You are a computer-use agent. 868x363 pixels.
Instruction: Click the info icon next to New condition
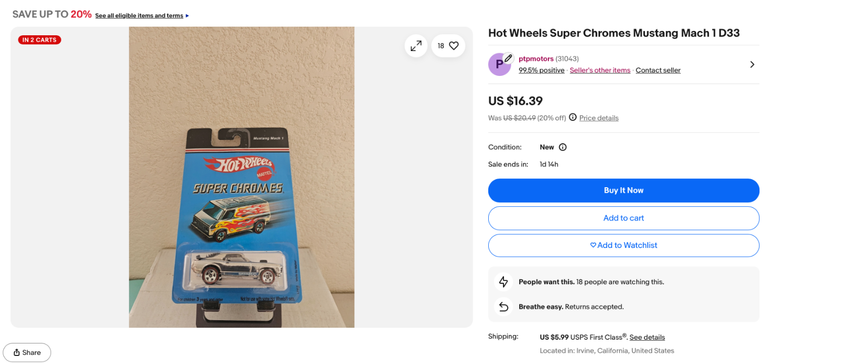tap(563, 147)
